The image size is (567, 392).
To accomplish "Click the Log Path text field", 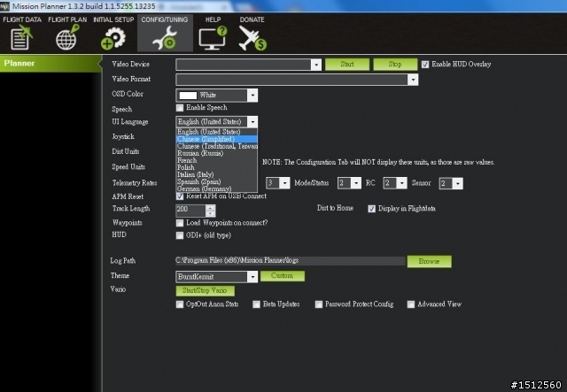I will [x=291, y=260].
